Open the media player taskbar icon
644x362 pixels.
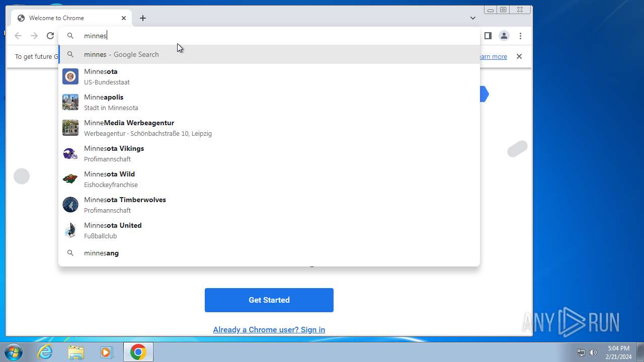pos(106,352)
